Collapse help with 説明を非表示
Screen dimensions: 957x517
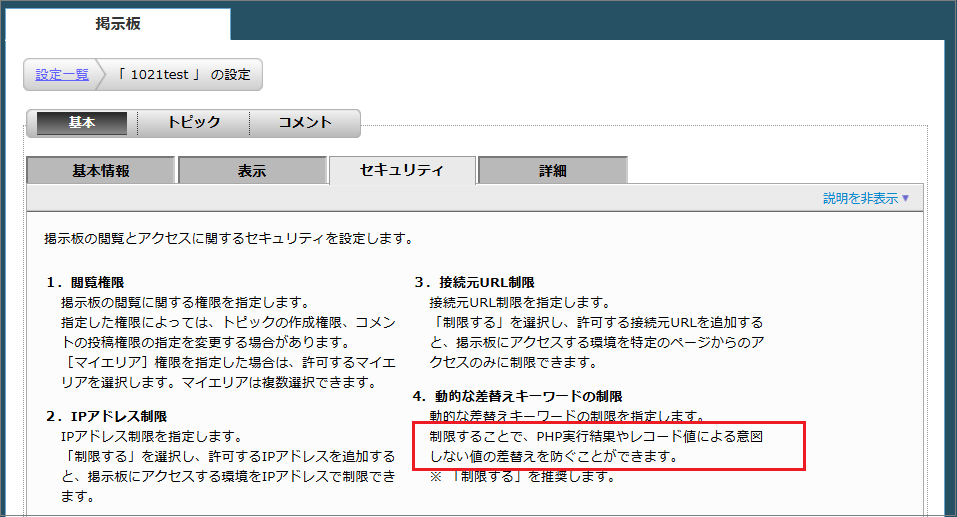(x=865, y=198)
